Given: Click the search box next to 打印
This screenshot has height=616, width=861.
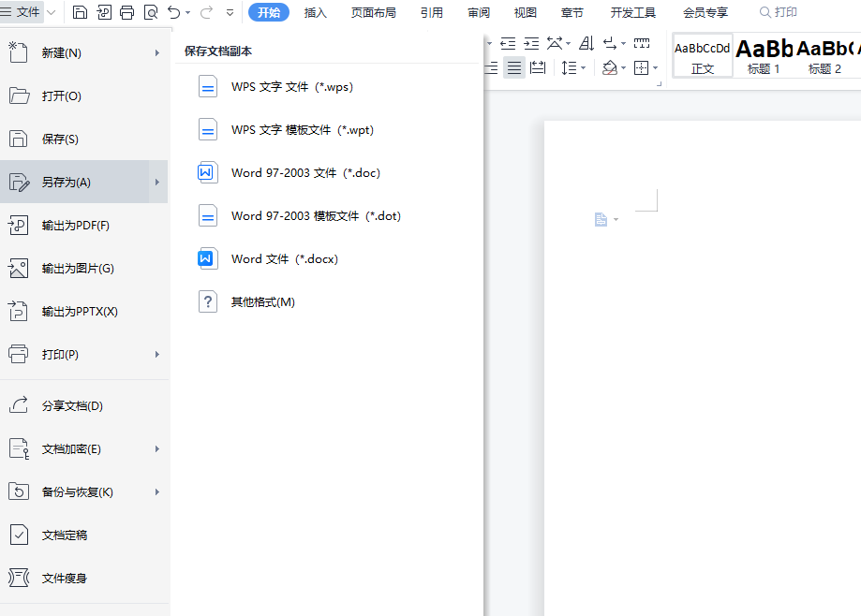Looking at the screenshot, I should tap(779, 12).
